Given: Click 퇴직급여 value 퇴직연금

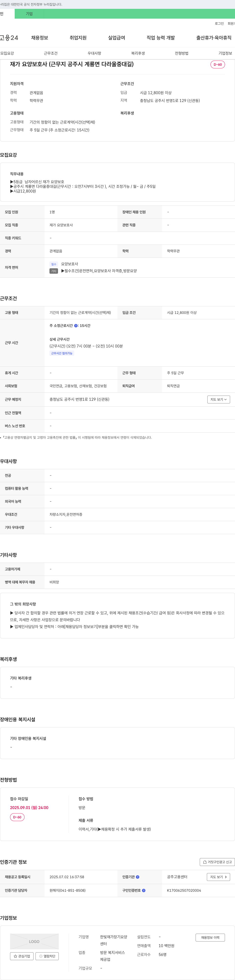Looking at the screenshot, I should pyautogui.click(x=174, y=386).
